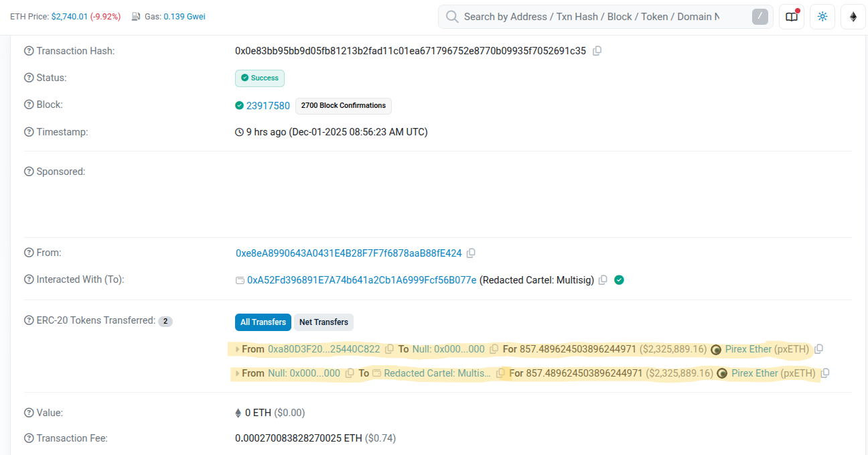868x455 pixels.
Task: Open help for Transaction Fee label
Action: [x=29, y=438]
